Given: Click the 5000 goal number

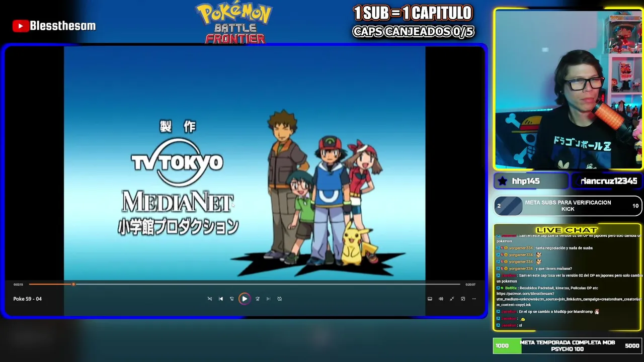Looking at the screenshot, I should click(x=632, y=346).
